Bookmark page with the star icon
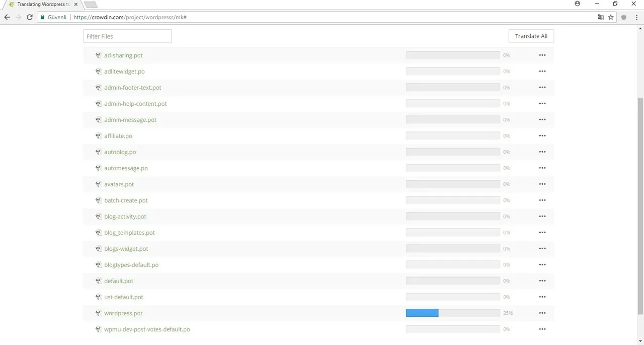This screenshot has width=644, height=345. click(611, 17)
